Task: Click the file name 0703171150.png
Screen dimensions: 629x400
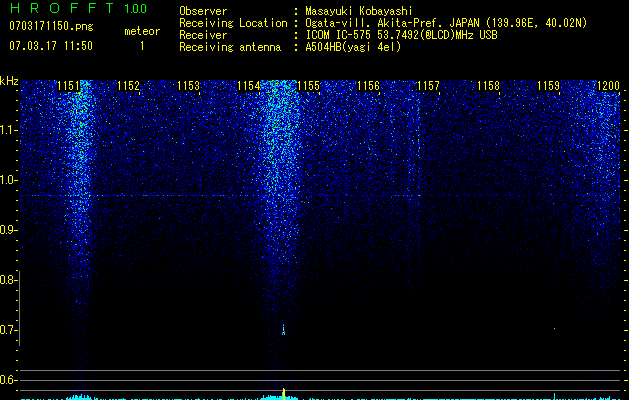Action: coord(51,26)
